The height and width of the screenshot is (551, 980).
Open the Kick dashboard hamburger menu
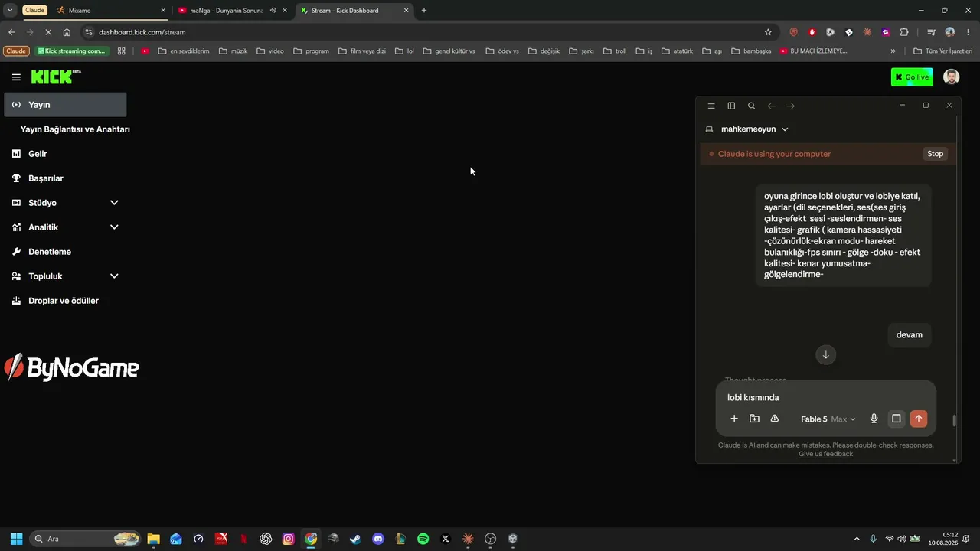click(x=16, y=77)
